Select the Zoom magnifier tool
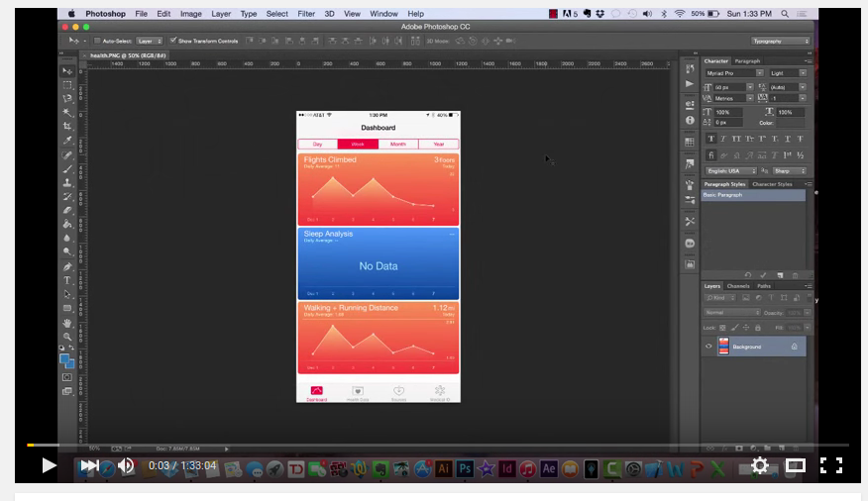This screenshot has height=501, width=868. [67, 337]
